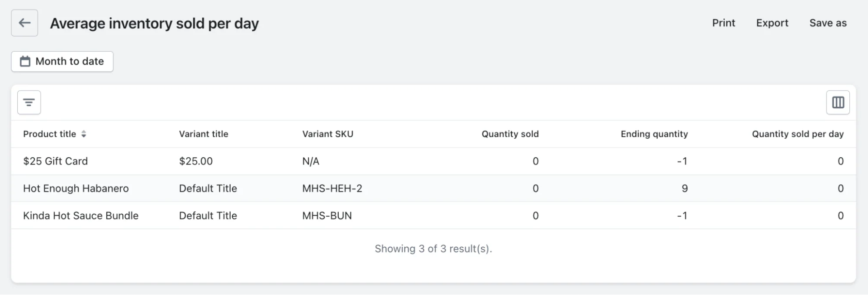Select the Variant title column header
The image size is (868, 295).
pyautogui.click(x=203, y=134)
